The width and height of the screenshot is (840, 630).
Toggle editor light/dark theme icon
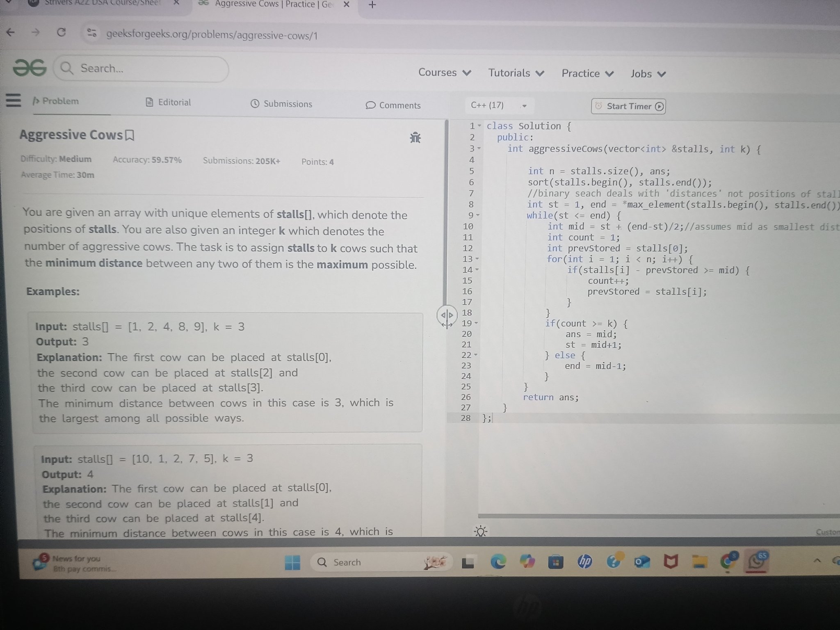pyautogui.click(x=480, y=532)
